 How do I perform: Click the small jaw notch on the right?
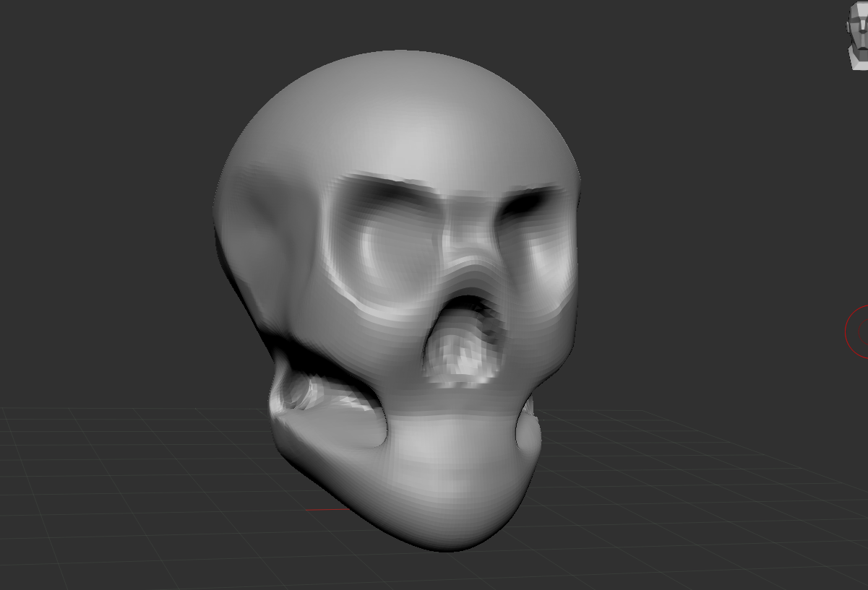coord(527,433)
